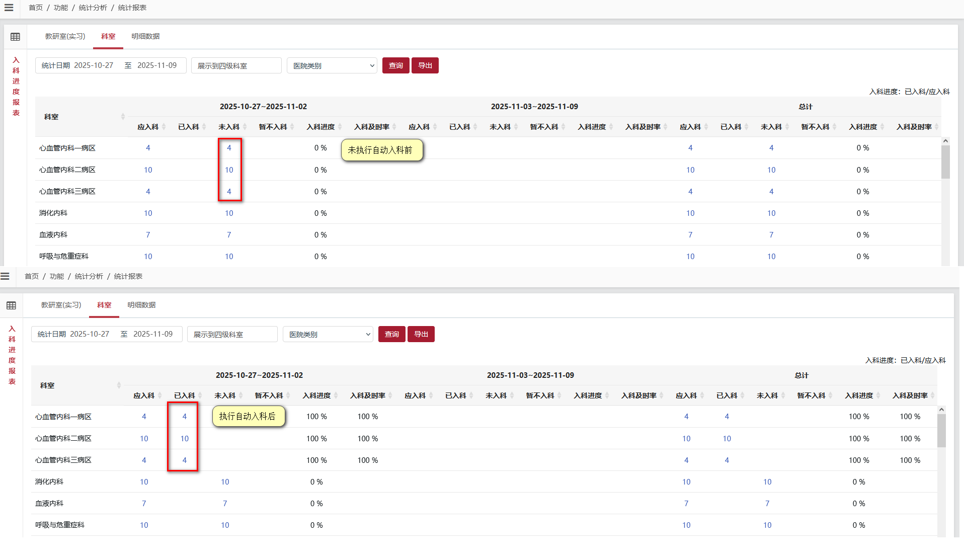
Task: Sort lower table by the 科室 column icon
Action: 119,385
